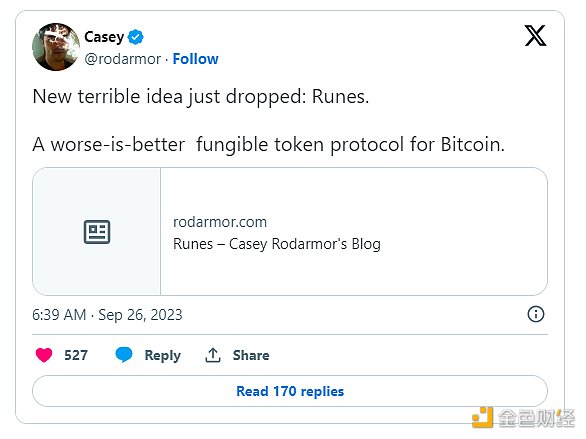The image size is (586, 439).
Task: Click the blue reply speech bubble icon
Action: (x=124, y=355)
